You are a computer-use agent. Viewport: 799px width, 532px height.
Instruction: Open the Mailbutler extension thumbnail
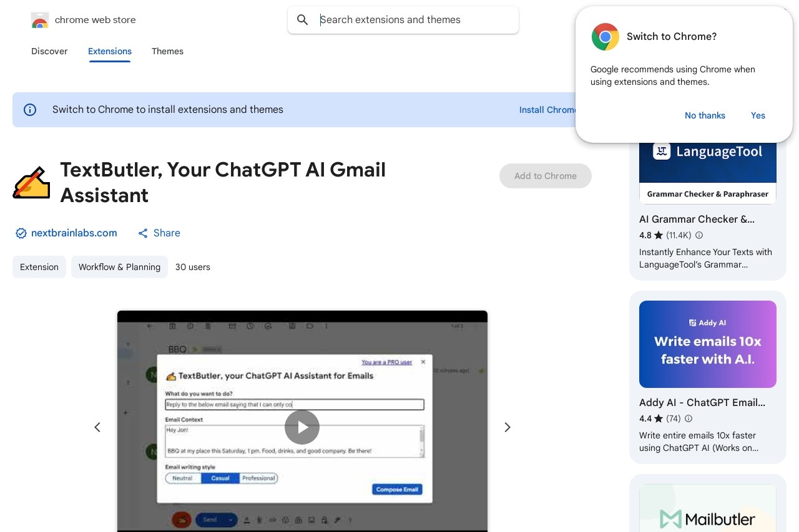tap(708, 508)
